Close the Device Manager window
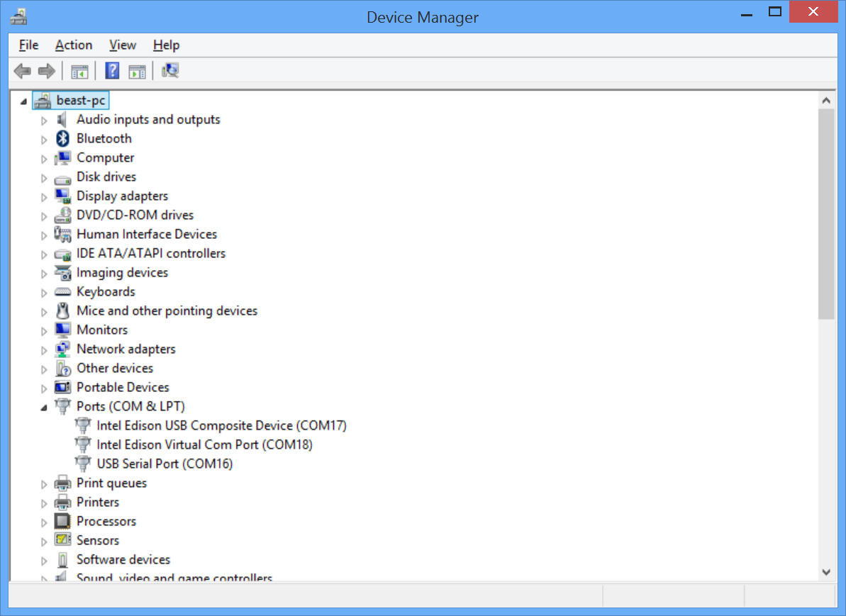Screen dimensions: 846x616 [x=813, y=12]
